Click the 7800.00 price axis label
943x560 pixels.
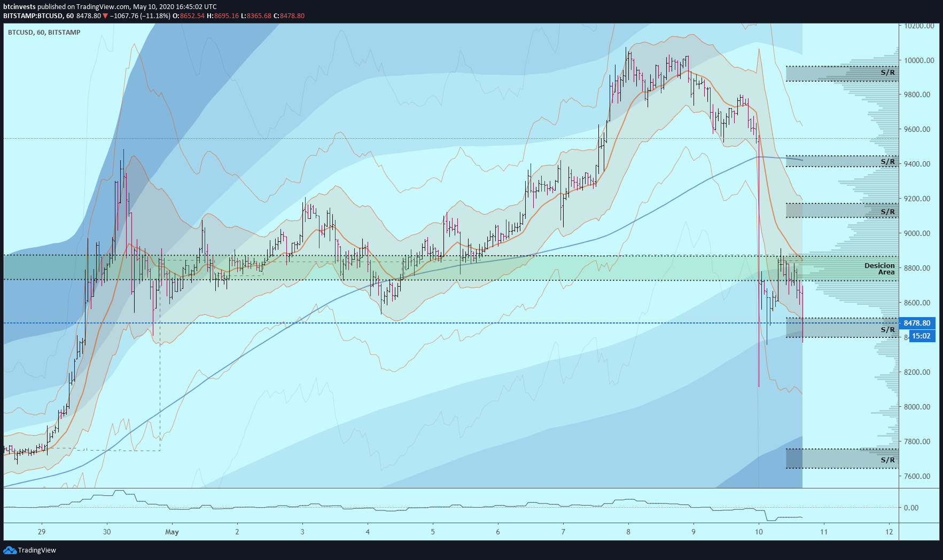pyautogui.click(x=917, y=441)
